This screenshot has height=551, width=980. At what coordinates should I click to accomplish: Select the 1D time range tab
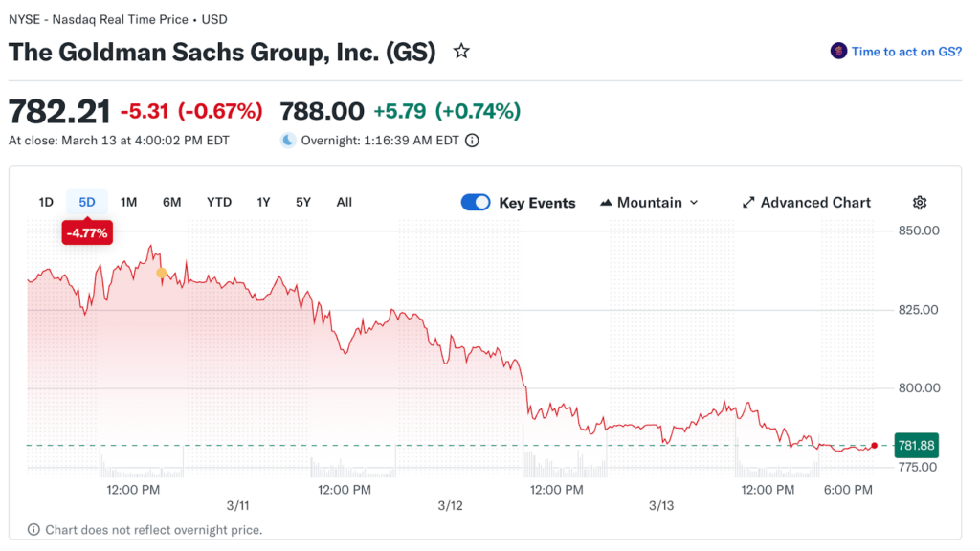pos(46,202)
